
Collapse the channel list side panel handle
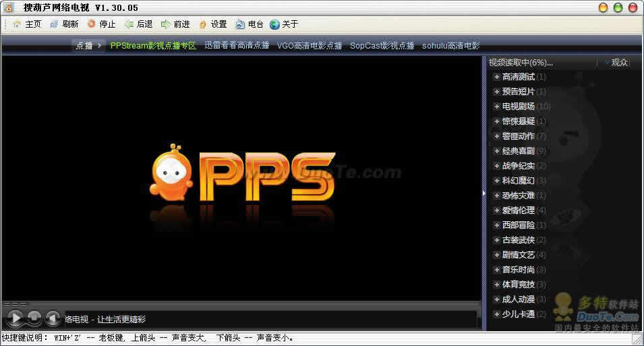(x=484, y=193)
